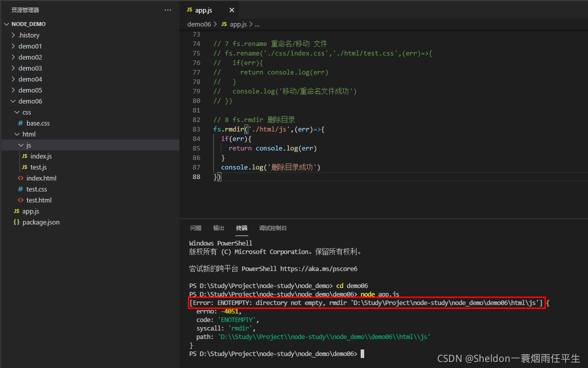Click the https://aka.ms/pscore6 terminal link
Screen dimensions: 588x368
tap(319, 269)
